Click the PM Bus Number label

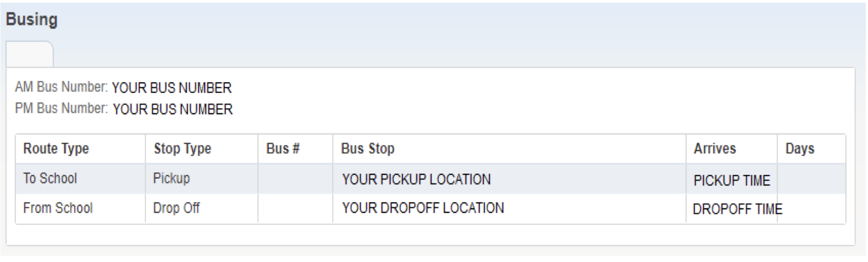[61, 109]
